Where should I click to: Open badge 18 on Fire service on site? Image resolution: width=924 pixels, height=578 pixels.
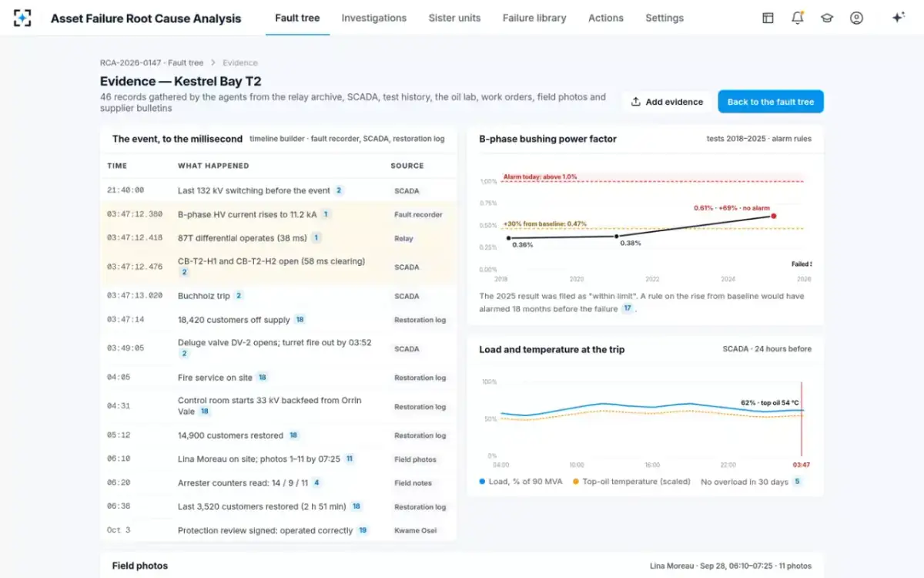pos(263,378)
